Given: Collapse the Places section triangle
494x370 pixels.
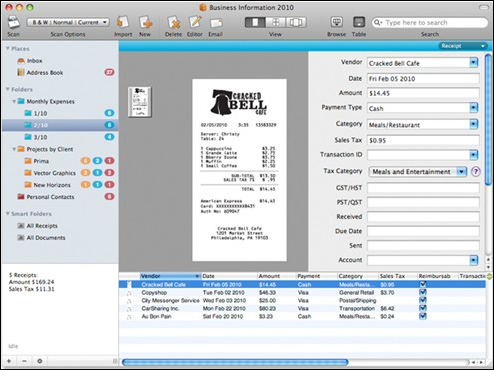Looking at the screenshot, I should (x=7, y=49).
